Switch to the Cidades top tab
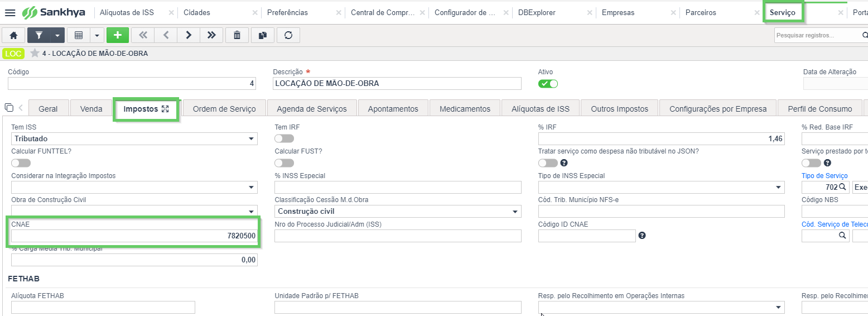This screenshot has height=316, width=868. 197,12
